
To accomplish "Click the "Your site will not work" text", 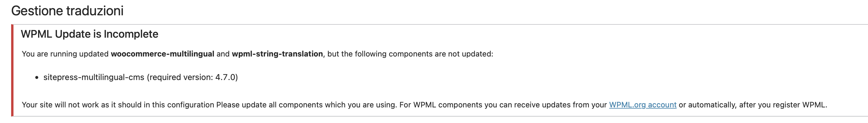I will click(x=61, y=105).
